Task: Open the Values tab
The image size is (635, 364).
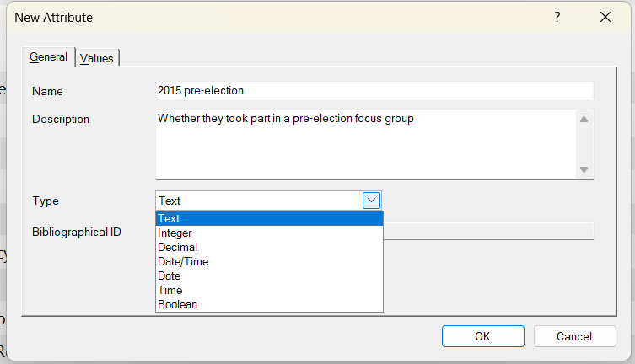Action: click(97, 58)
